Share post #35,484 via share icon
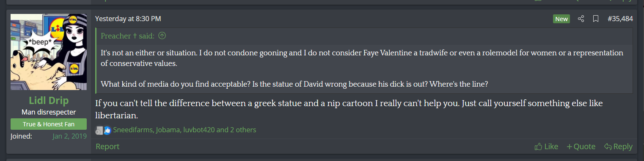This screenshot has width=644, height=161. (581, 19)
